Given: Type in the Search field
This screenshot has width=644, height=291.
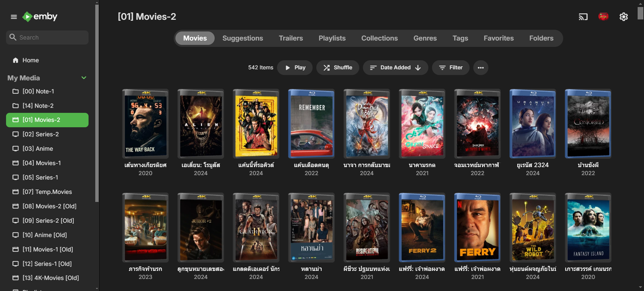Looking at the screenshot, I should click(x=47, y=38).
